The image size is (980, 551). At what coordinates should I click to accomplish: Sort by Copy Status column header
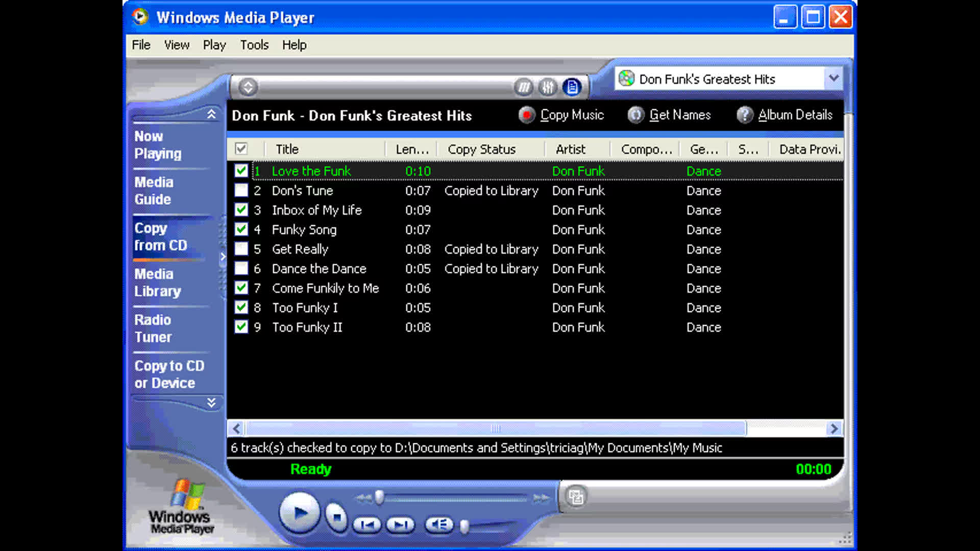491,149
